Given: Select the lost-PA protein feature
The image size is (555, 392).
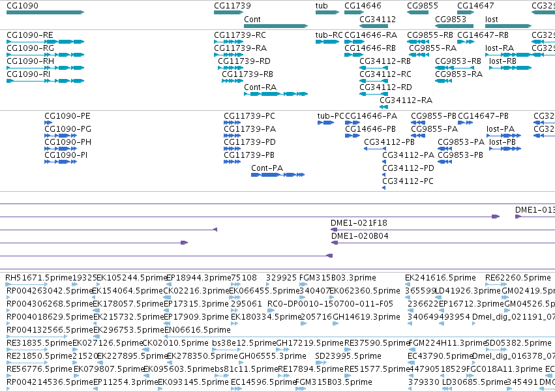Looking at the screenshot, I should [503, 136].
